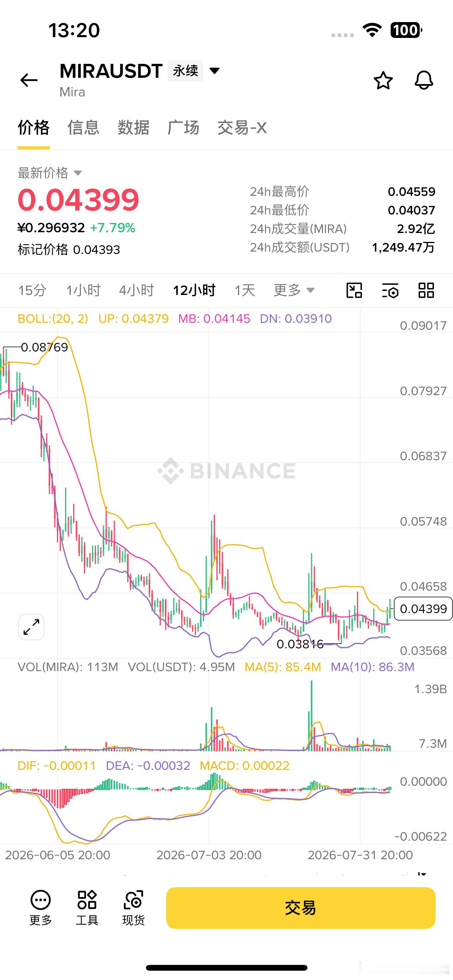Tap the DIF: -0.00011 MACD label
The height and width of the screenshot is (980, 453).
pos(57,766)
